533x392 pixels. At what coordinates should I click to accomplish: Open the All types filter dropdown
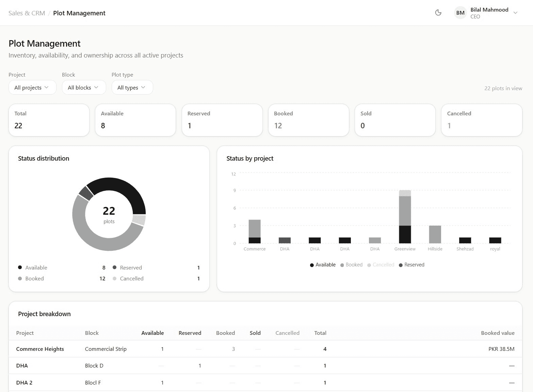point(132,87)
